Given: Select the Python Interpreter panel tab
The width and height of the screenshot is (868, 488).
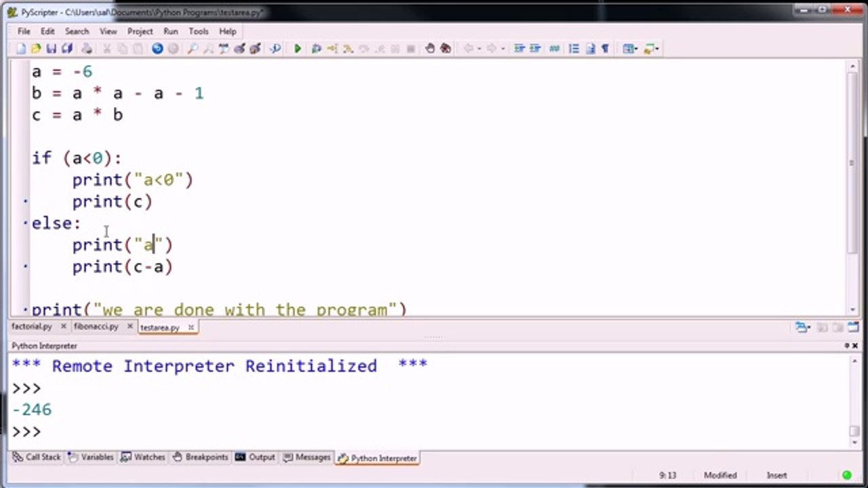Looking at the screenshot, I should 377,458.
